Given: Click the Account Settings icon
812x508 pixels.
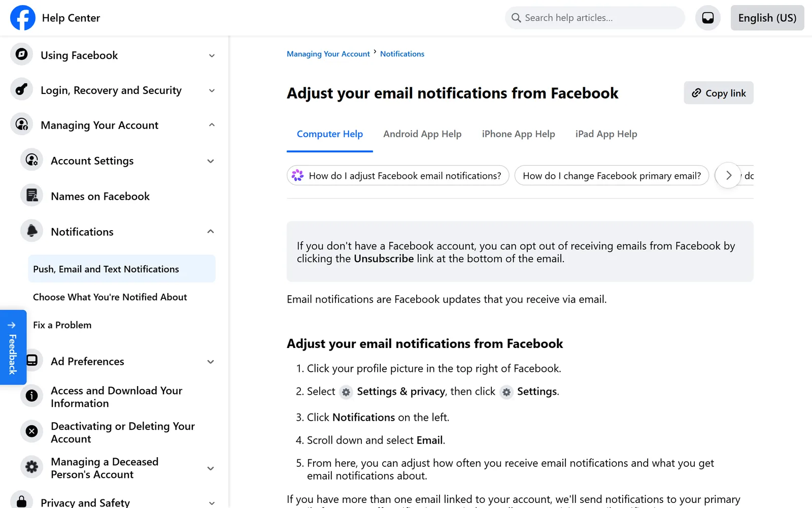Looking at the screenshot, I should click(x=31, y=160).
